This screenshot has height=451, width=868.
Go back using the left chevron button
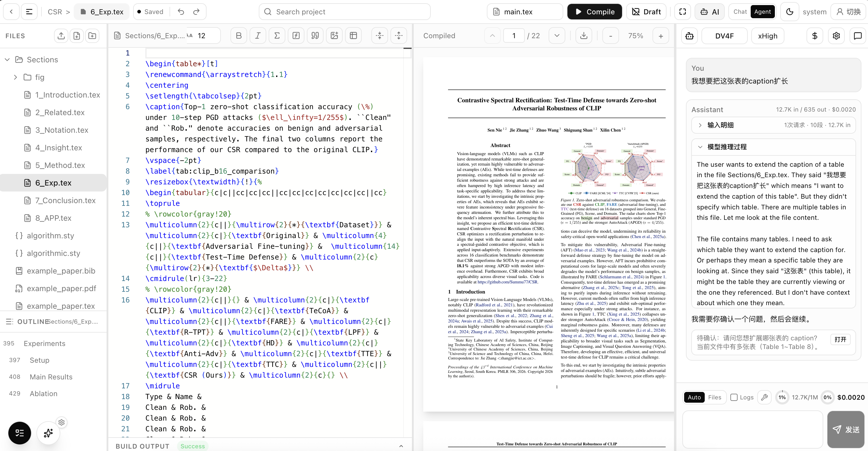(x=11, y=12)
